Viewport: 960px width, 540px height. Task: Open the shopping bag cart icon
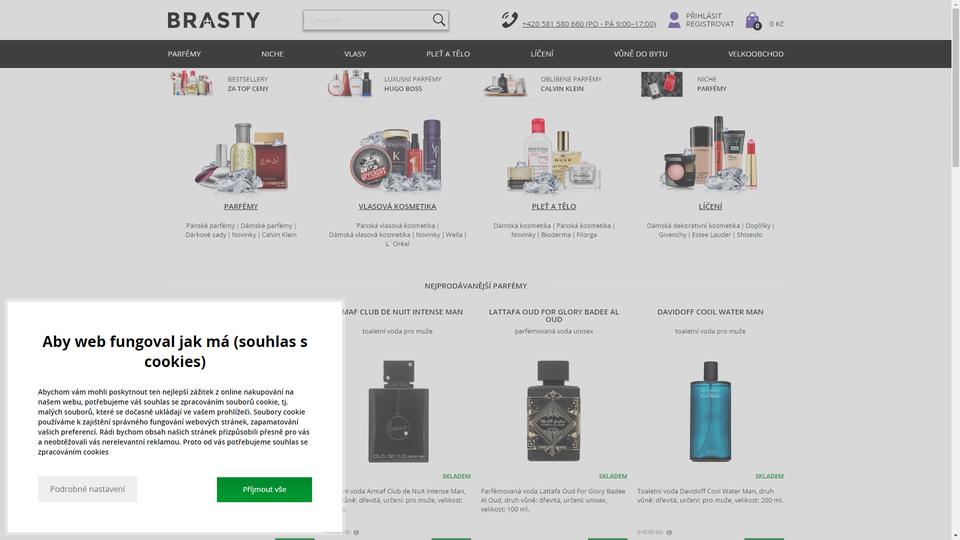752,21
